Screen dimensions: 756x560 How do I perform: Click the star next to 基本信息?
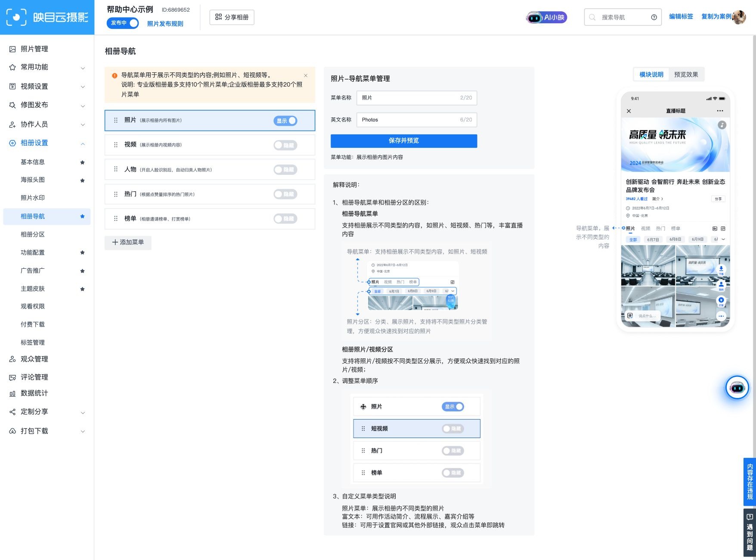coord(82,162)
